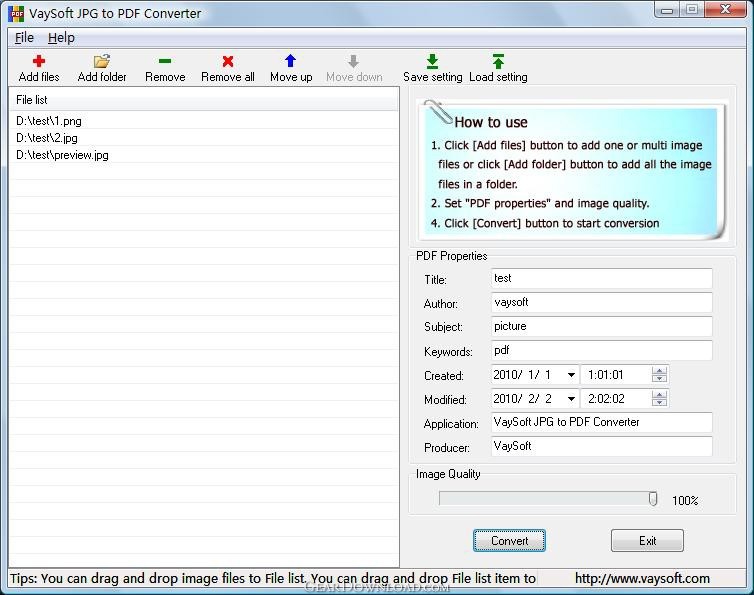Minimize the converter window

coord(667,11)
